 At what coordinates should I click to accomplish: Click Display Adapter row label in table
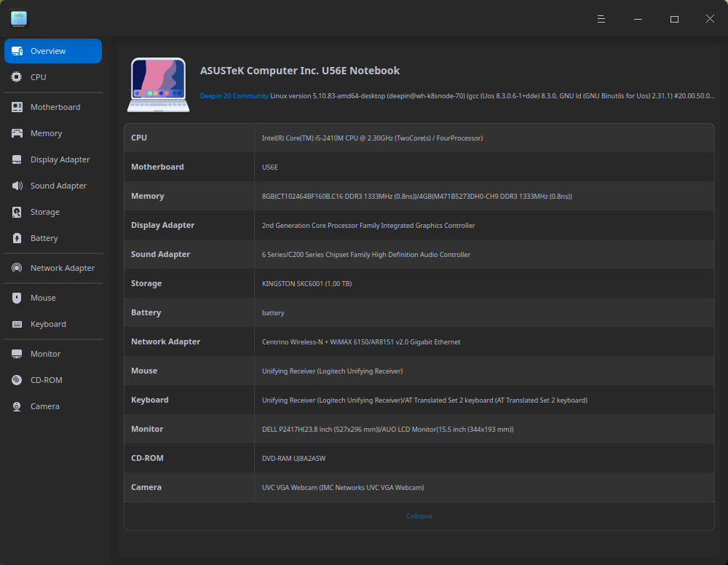tap(162, 225)
